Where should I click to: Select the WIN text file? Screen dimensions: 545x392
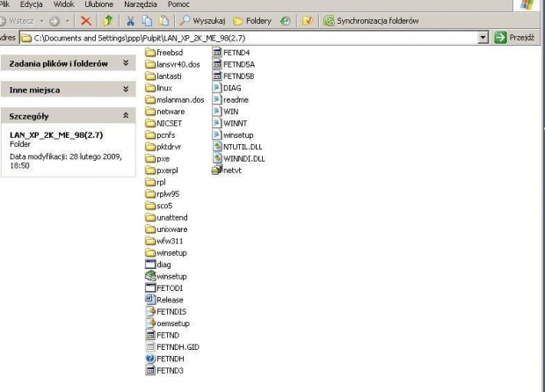(226, 112)
